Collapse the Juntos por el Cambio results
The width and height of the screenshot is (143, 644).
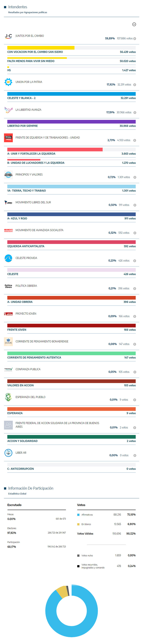(135, 39)
